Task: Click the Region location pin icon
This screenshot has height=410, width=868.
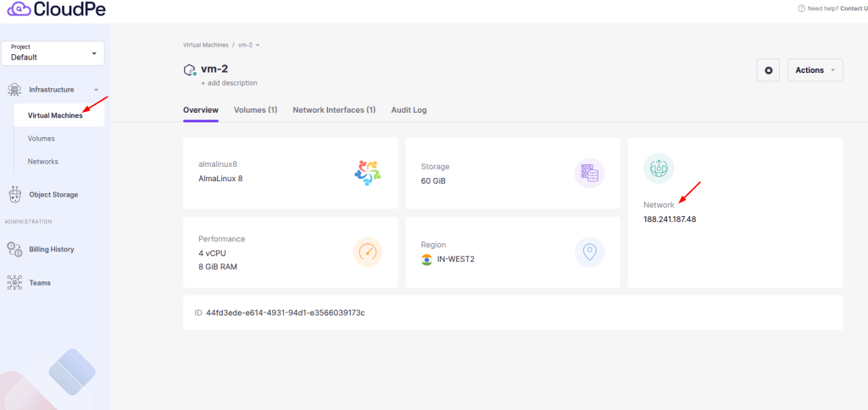Action: [589, 252]
